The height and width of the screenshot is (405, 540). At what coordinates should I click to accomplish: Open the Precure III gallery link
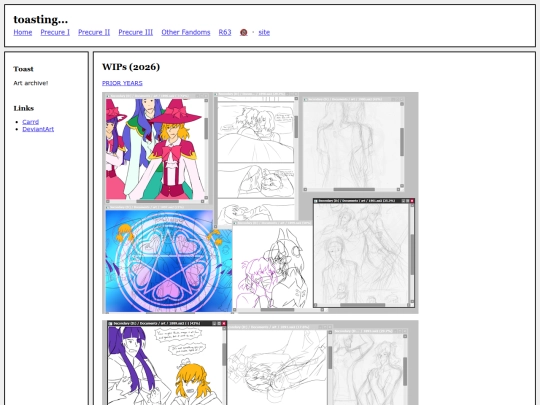pos(136,32)
